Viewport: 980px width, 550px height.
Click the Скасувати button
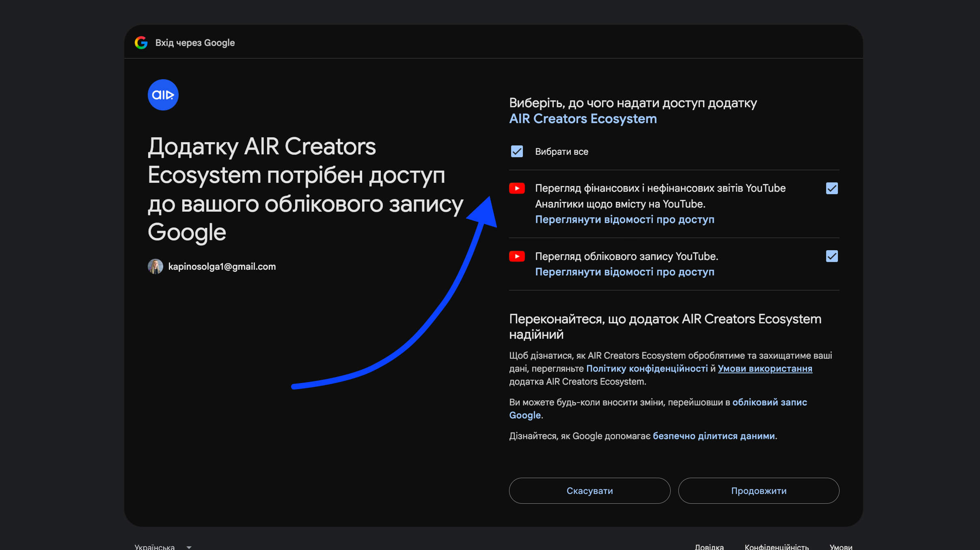pyautogui.click(x=589, y=491)
